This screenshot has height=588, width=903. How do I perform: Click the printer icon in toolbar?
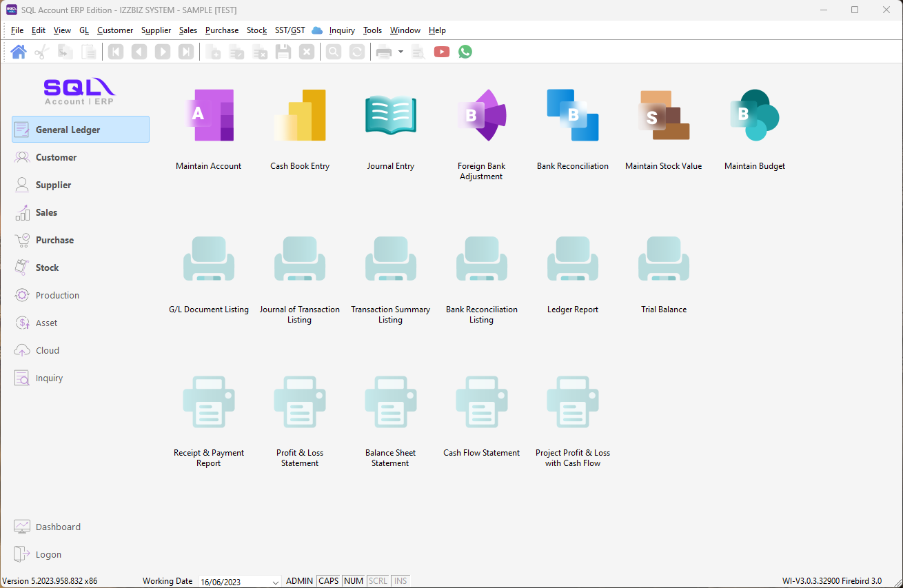coord(384,52)
